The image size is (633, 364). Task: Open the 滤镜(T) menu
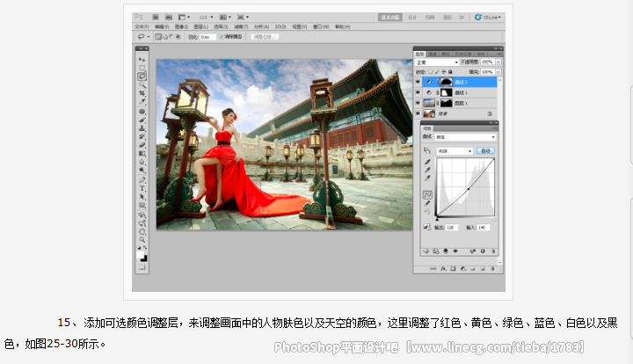point(241,26)
